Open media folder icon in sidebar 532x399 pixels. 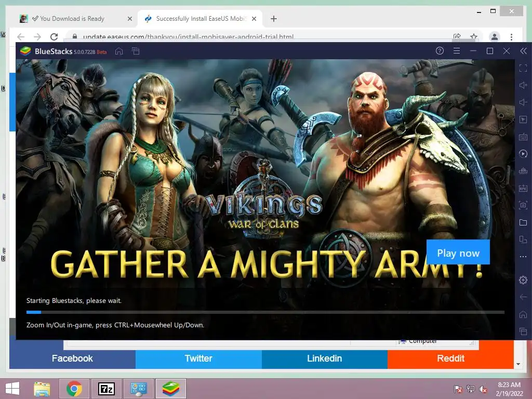(x=523, y=222)
